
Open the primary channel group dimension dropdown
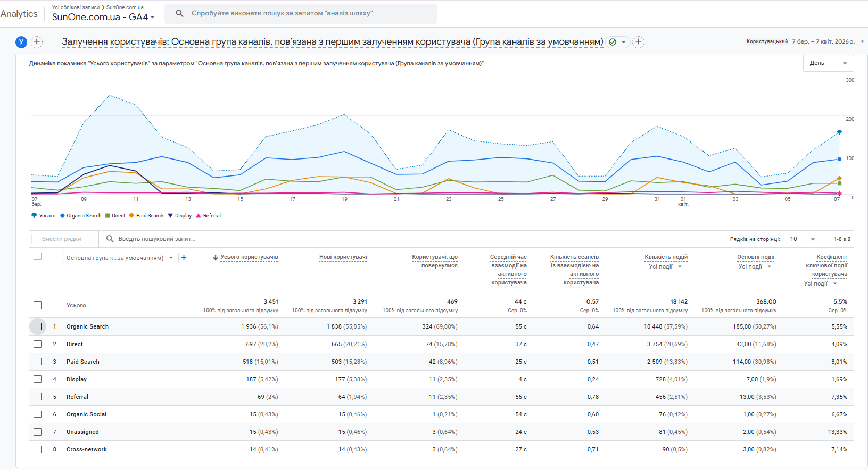point(120,258)
